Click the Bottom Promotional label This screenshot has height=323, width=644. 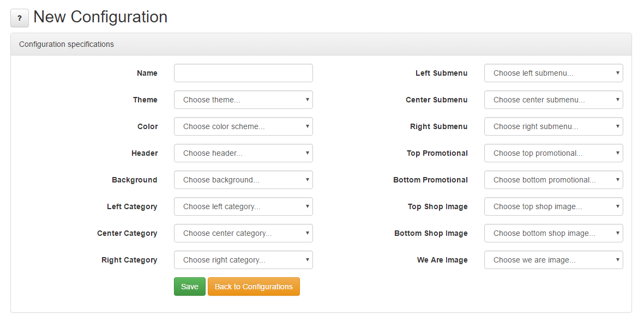pyautogui.click(x=430, y=180)
